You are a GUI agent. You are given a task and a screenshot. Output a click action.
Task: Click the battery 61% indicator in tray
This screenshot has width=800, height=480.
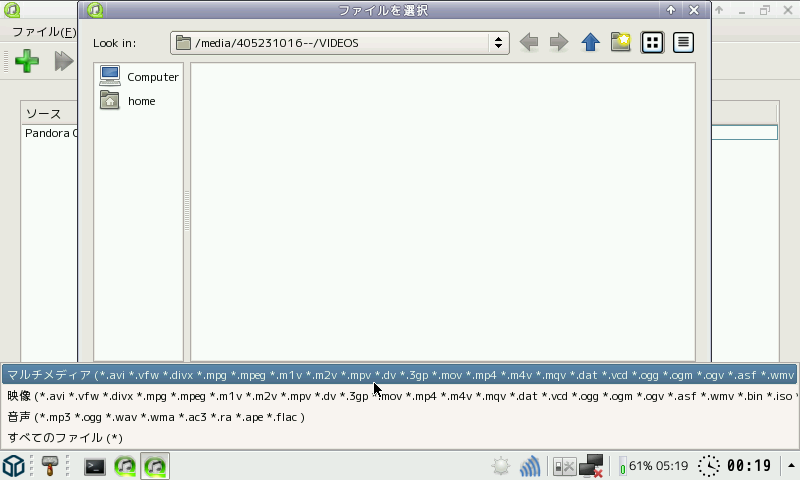pos(654,466)
